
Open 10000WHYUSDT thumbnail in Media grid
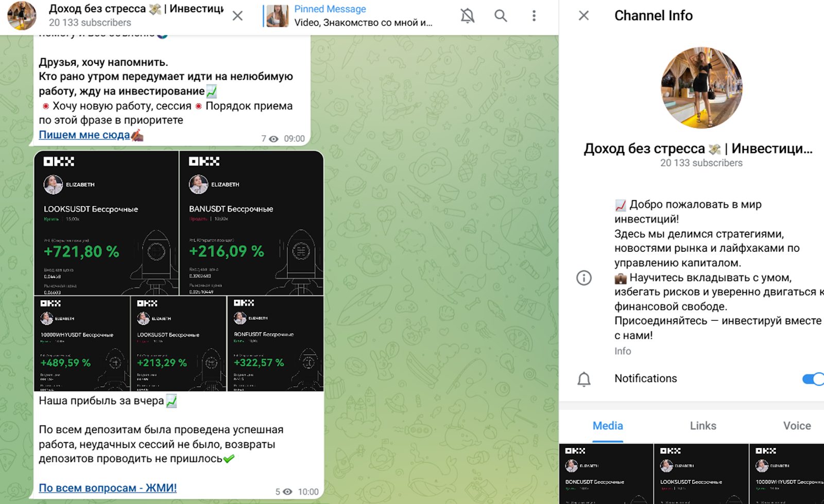click(787, 474)
